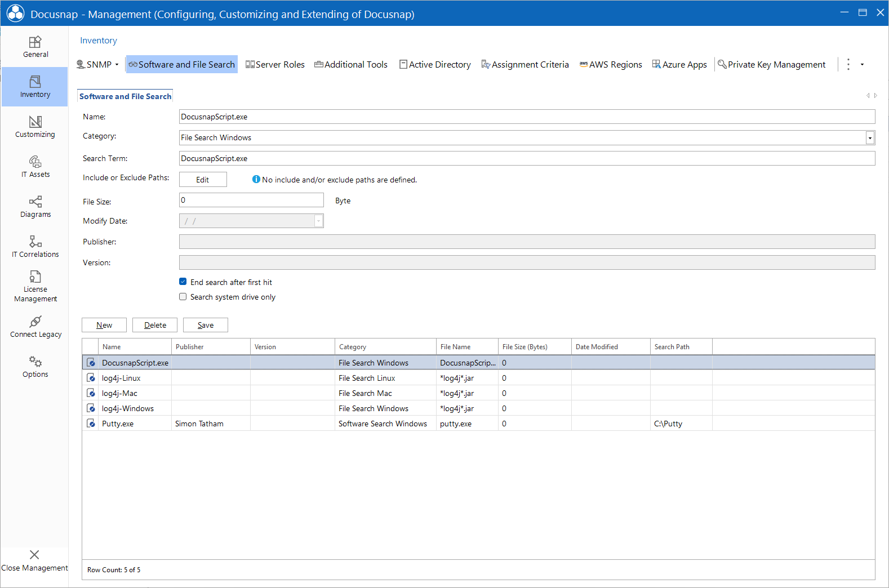Click into the File Size field
The height and width of the screenshot is (588, 889).
251,200
